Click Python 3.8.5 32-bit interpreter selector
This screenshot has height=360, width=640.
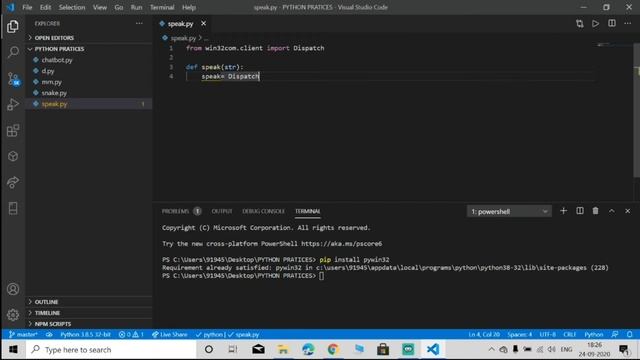pos(85,334)
